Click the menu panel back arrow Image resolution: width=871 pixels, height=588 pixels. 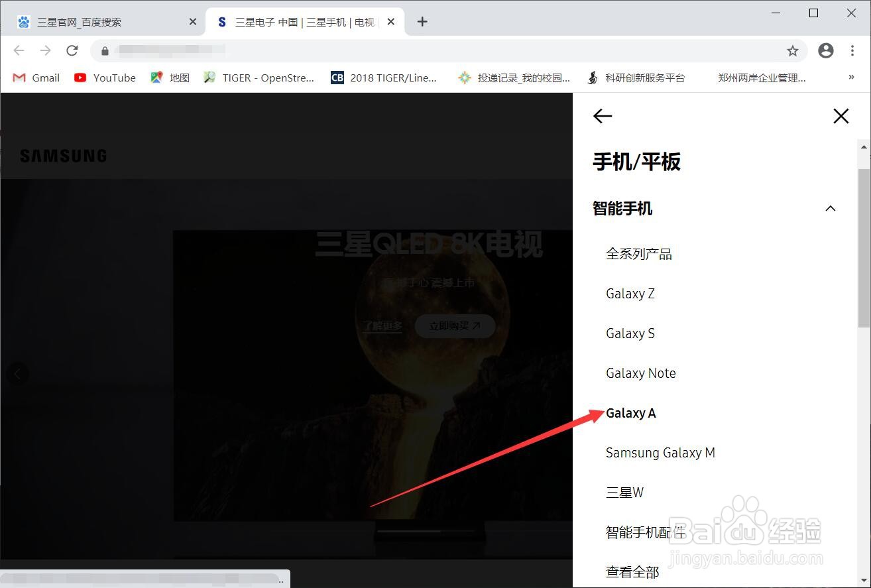(x=603, y=116)
